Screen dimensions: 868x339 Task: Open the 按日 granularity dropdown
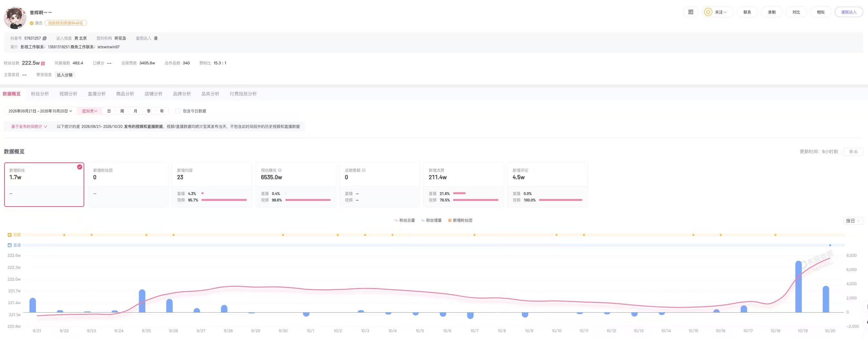[853, 221]
